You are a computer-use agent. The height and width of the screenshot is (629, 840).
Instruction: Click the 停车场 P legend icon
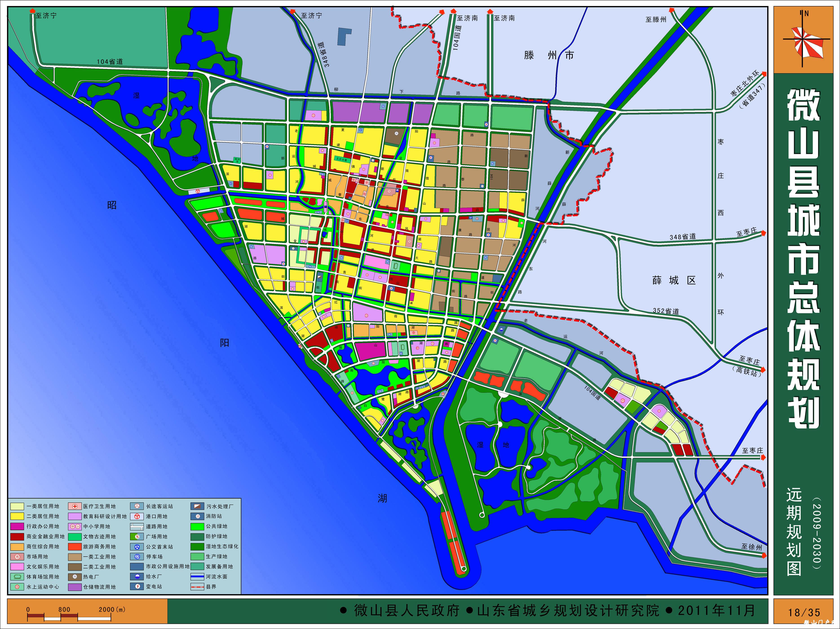pyautogui.click(x=137, y=556)
